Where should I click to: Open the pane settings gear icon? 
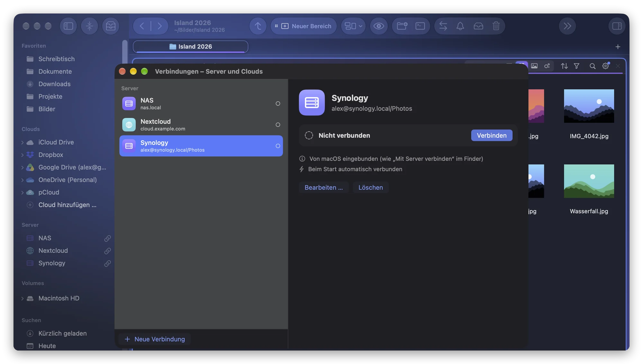(x=606, y=66)
